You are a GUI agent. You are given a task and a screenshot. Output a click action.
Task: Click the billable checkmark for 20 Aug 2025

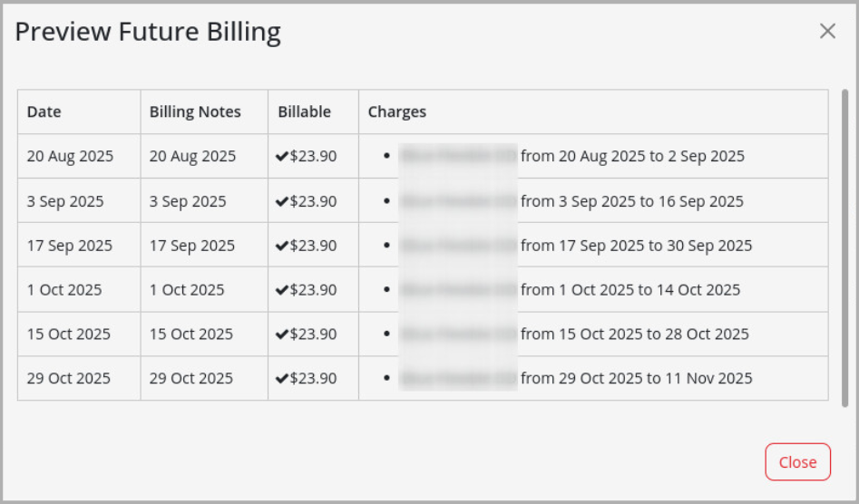282,156
